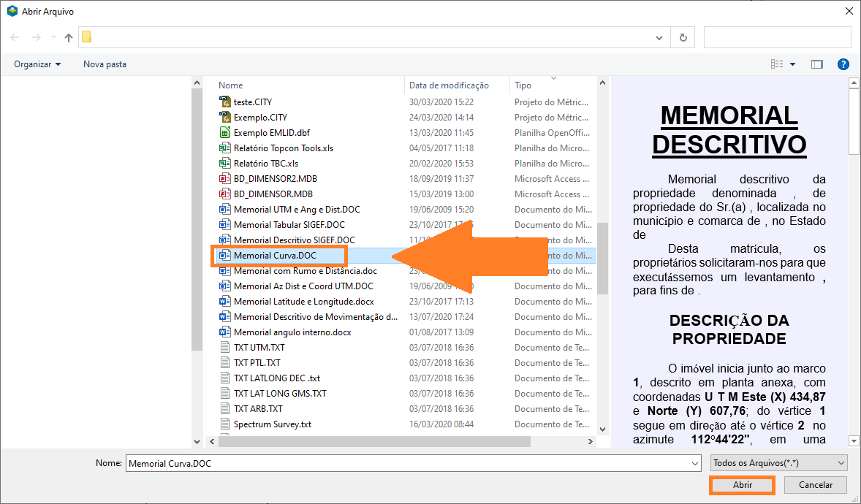The width and height of the screenshot is (861, 504).
Task: Click the BD_DIMENSOR2.MDB Access file icon
Action: 225,179
